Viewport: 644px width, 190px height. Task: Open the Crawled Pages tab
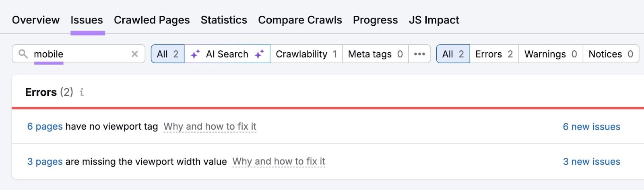click(152, 20)
